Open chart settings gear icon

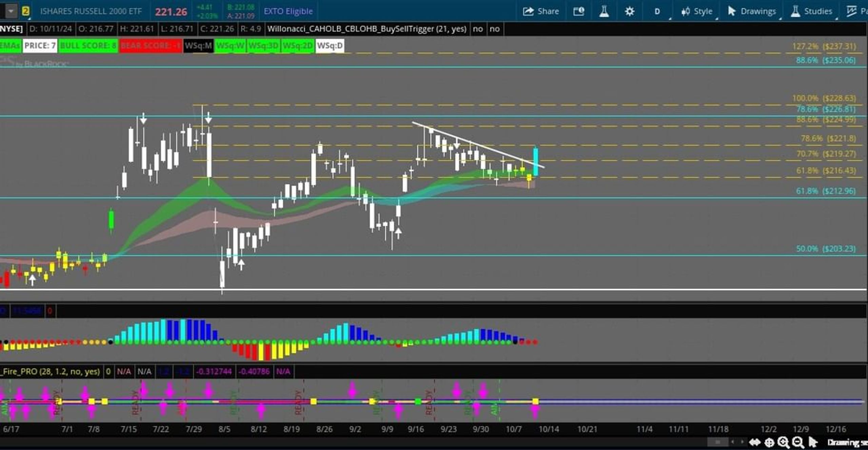click(x=629, y=12)
